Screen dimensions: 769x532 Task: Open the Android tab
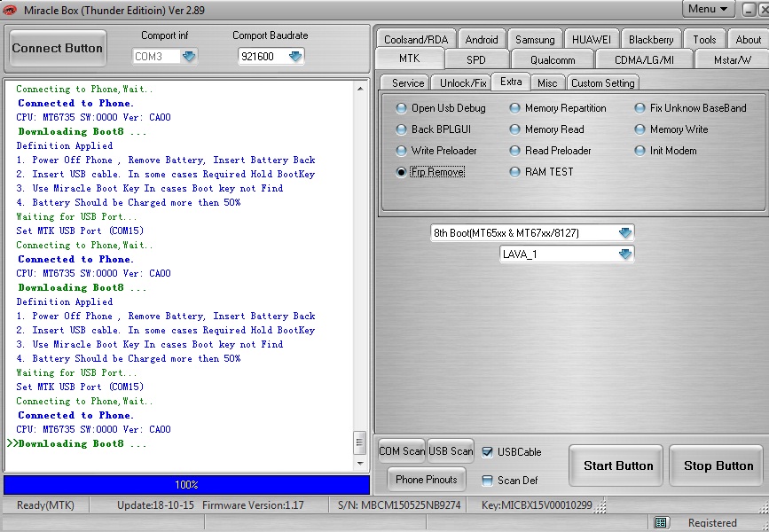click(x=482, y=40)
